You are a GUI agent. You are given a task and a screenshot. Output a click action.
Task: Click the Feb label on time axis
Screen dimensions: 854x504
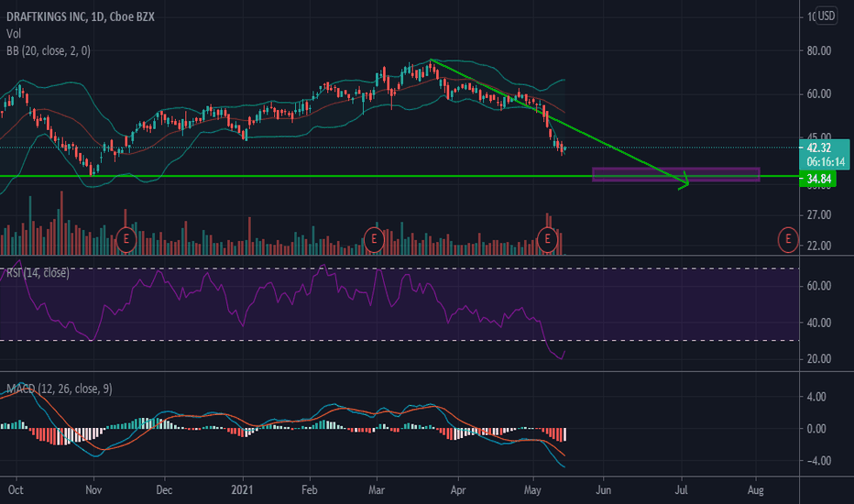point(310,490)
